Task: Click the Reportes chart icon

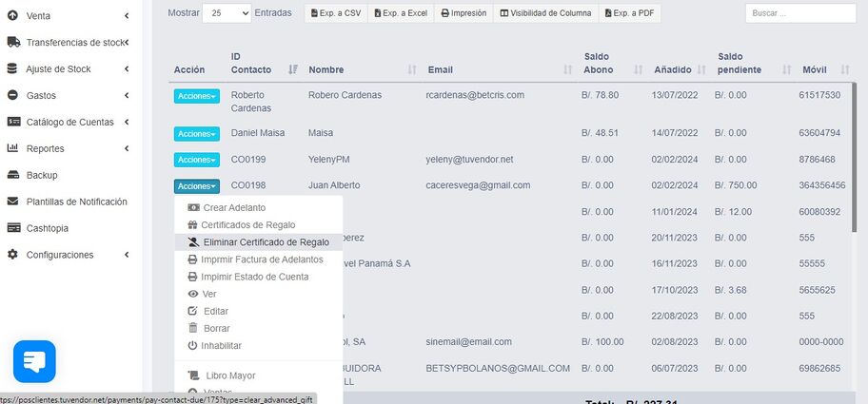Action: point(12,148)
